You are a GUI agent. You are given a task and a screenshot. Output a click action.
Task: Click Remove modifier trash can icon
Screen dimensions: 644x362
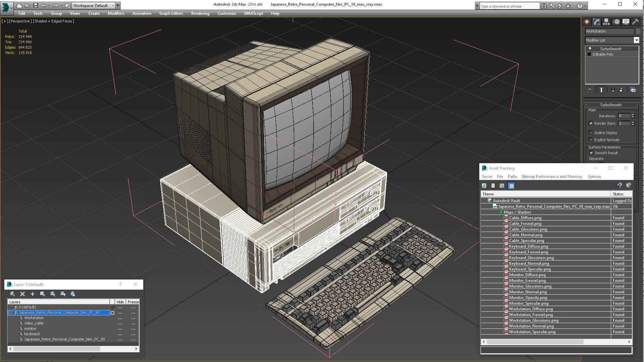coord(621,90)
